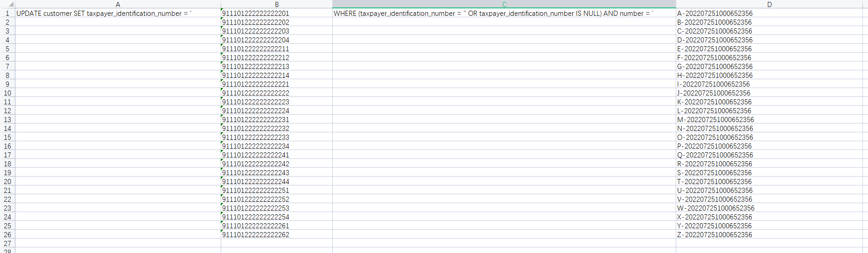Image resolution: width=868 pixels, height=253 pixels.
Task: Click cell T-202207251000652356
Action: [x=770, y=181]
